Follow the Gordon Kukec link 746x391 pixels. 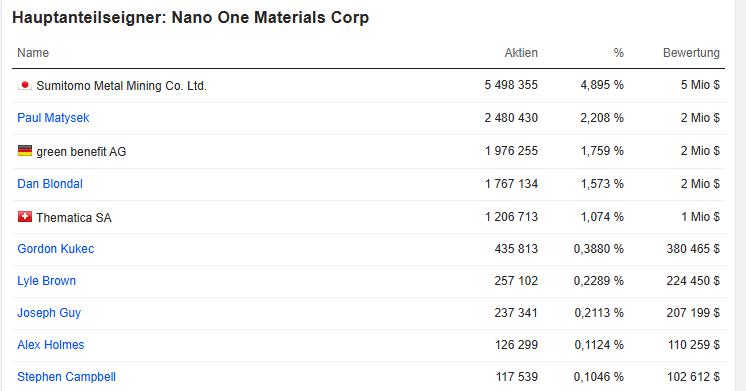click(x=56, y=249)
